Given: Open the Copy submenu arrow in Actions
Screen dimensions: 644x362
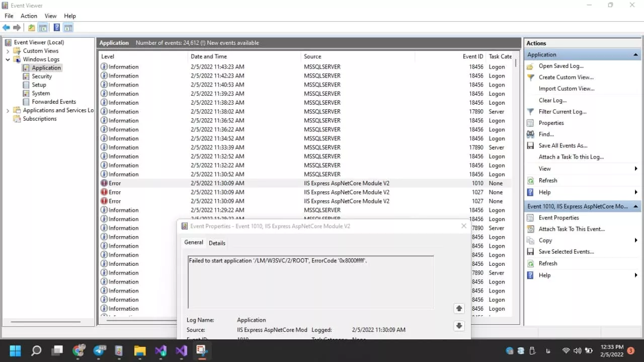Looking at the screenshot, I should click(636, 241).
